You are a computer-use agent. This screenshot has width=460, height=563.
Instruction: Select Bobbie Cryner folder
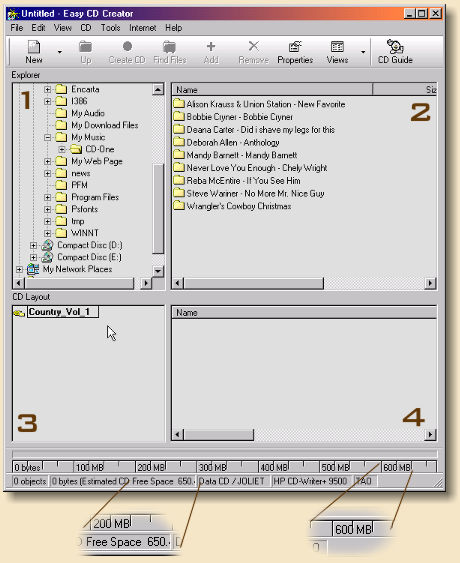click(233, 117)
